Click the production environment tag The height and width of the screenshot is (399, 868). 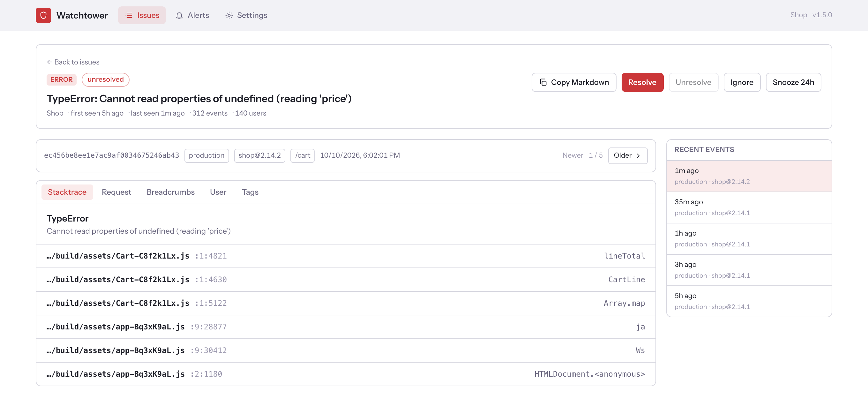(x=206, y=156)
